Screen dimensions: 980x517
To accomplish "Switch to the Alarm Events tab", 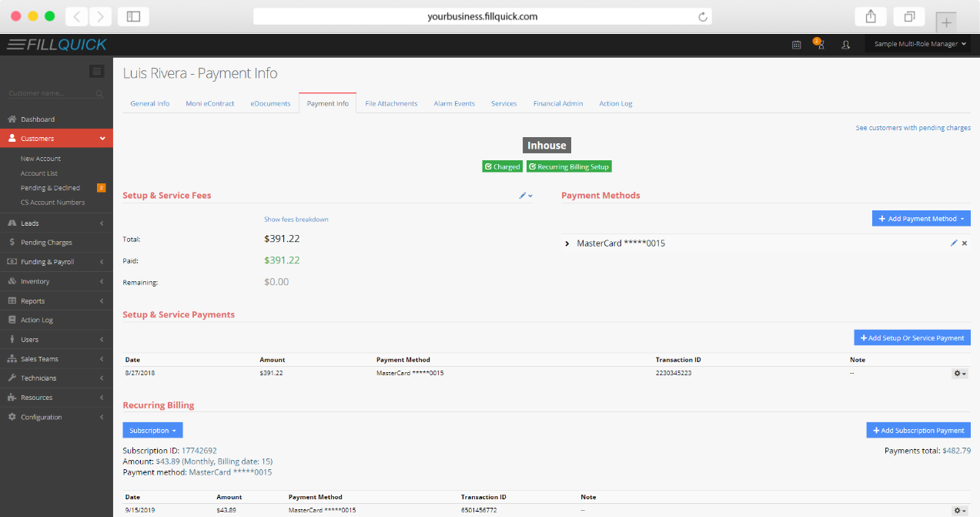I will pos(454,103).
